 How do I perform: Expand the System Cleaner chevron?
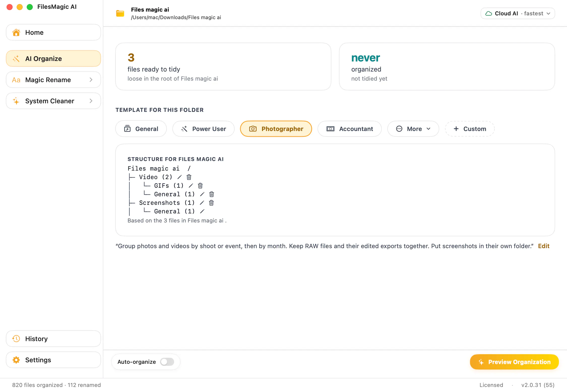pyautogui.click(x=91, y=101)
